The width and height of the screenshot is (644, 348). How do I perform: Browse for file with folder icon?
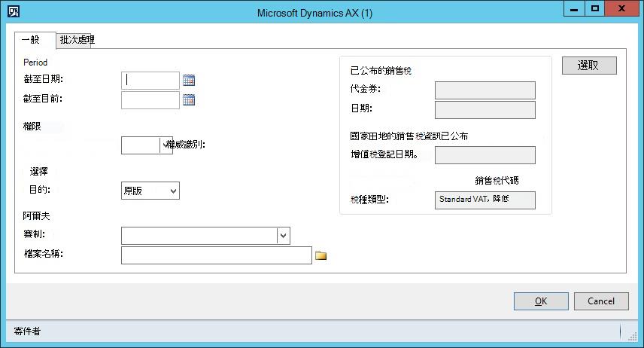pyautogui.click(x=320, y=255)
